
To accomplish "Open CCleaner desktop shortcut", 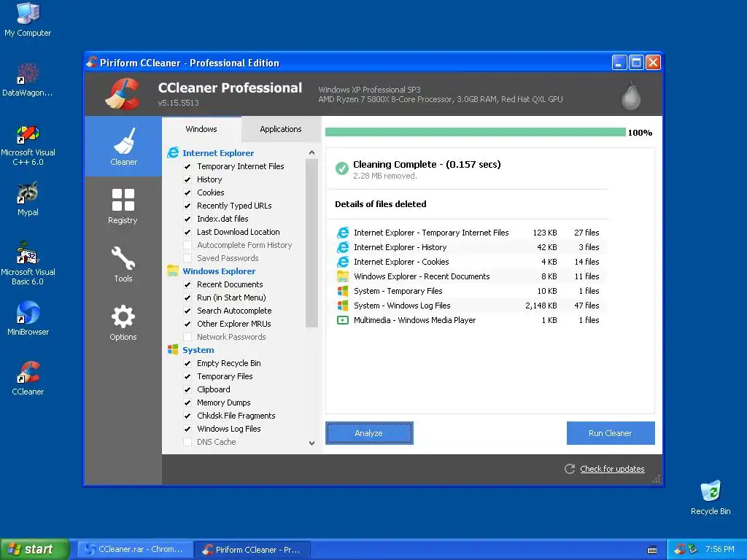I will (x=28, y=378).
